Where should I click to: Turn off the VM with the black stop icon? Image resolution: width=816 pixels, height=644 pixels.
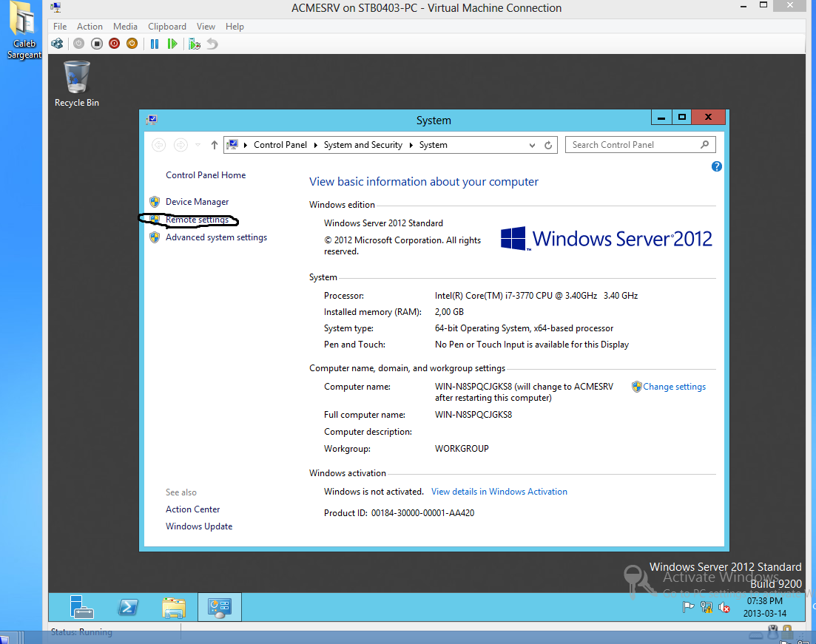point(97,44)
